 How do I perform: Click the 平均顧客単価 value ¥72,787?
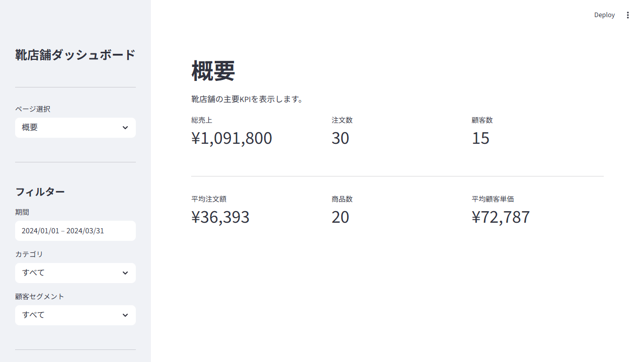click(x=501, y=217)
